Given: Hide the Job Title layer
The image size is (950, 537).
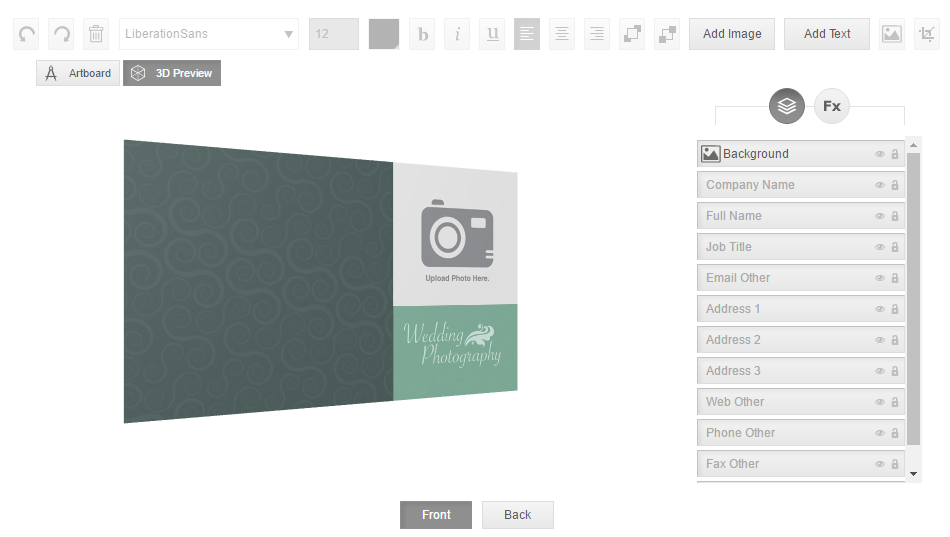Looking at the screenshot, I should (x=880, y=247).
